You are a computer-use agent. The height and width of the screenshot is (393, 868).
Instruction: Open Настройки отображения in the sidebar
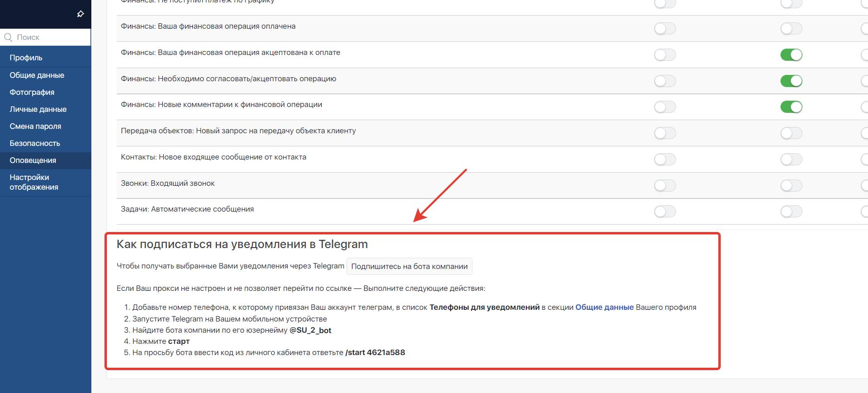click(x=34, y=182)
